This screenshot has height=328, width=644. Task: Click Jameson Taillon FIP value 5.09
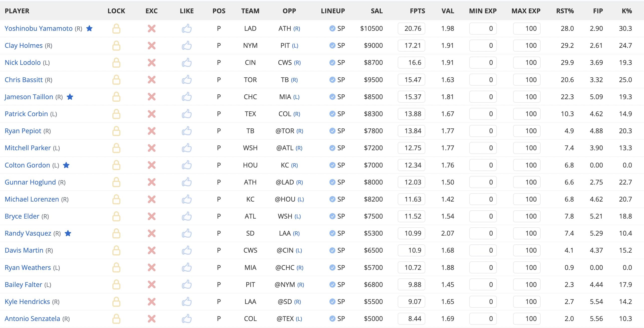pos(596,97)
